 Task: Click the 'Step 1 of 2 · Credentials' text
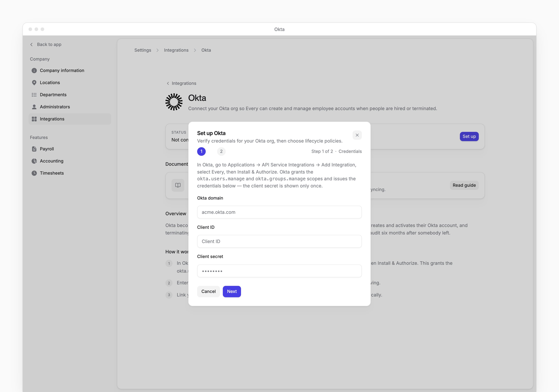[x=337, y=151]
